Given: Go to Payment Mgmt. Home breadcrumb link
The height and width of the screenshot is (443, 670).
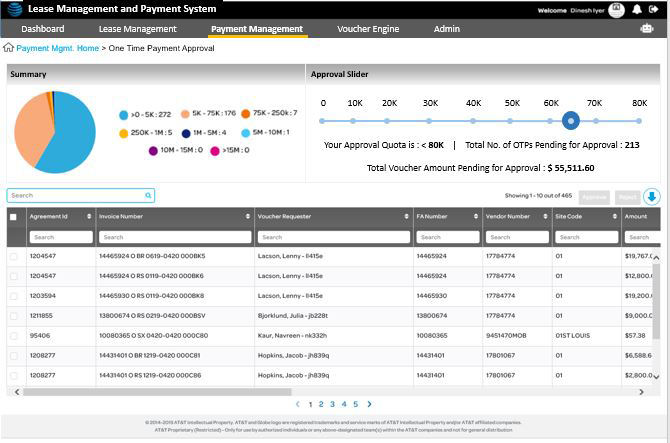Looking at the screenshot, I should (x=58, y=48).
